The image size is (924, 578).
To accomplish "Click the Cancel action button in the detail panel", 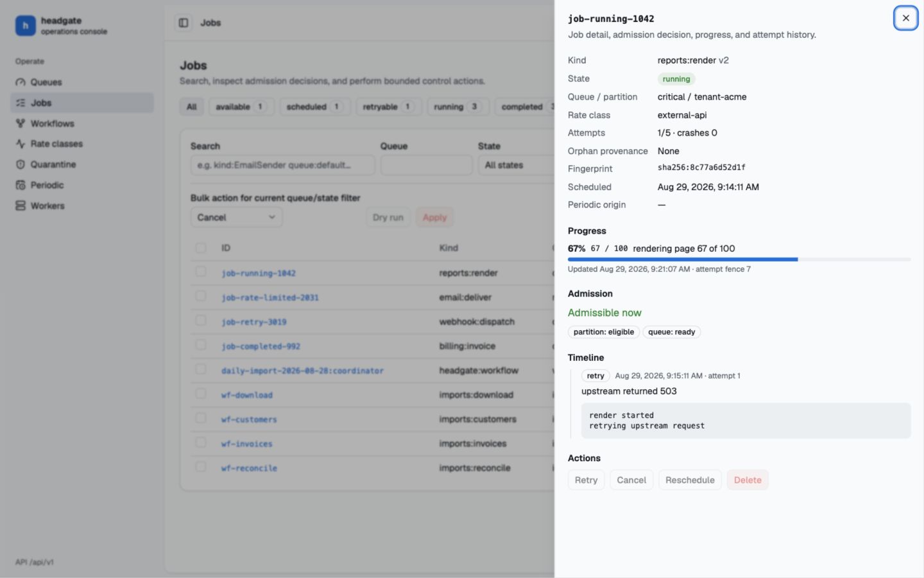I will 631,480.
